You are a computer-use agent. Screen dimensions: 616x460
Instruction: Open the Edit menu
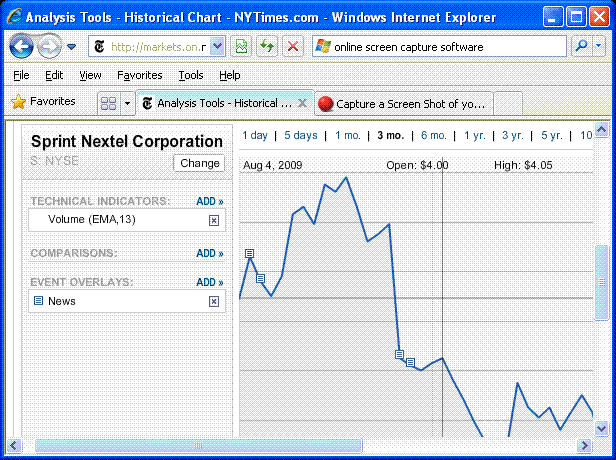click(54, 75)
